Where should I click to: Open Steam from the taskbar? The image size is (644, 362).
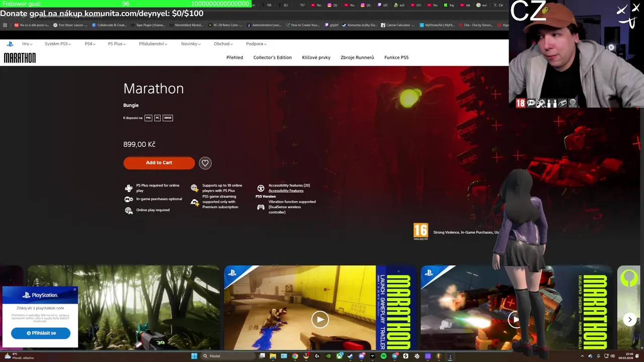[x=350, y=356]
